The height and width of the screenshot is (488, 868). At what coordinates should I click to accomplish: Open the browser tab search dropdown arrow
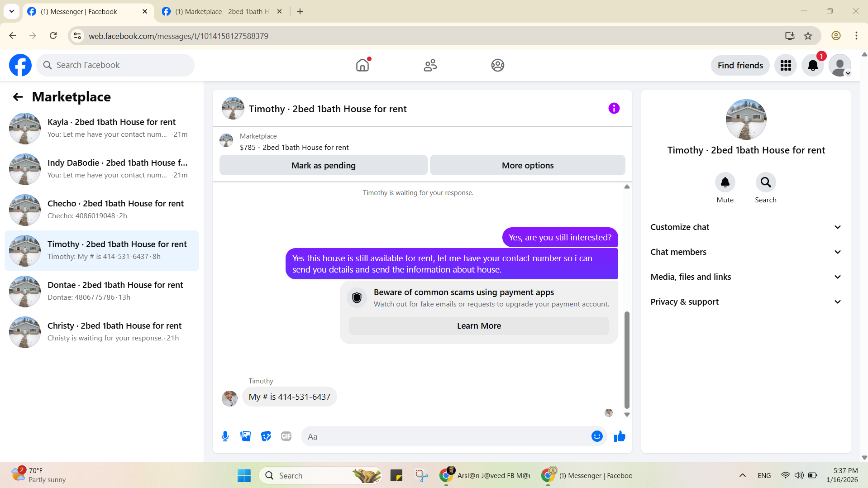[x=12, y=11]
